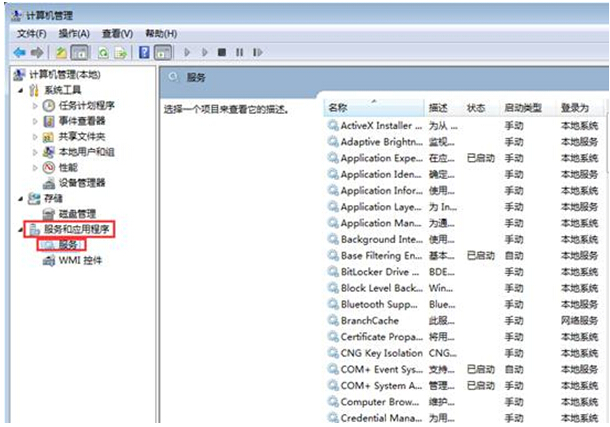Select the Adaptive Brightness service row
Screen dimensions: 610x427
(x=463, y=142)
